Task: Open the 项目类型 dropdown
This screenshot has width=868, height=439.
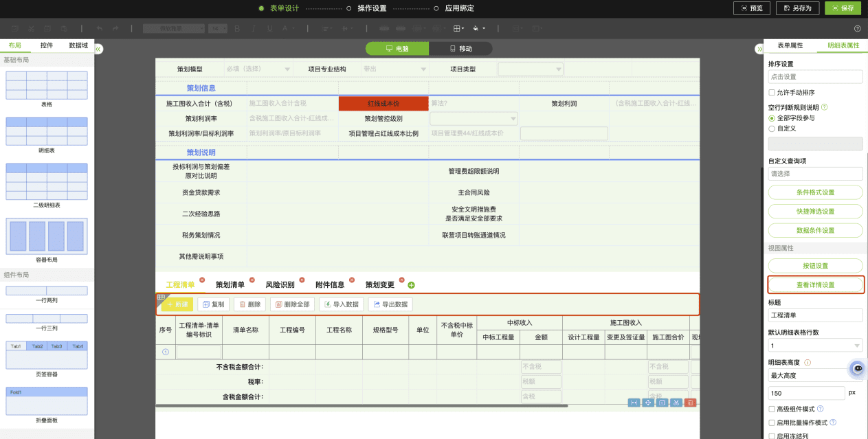Action: pos(531,69)
